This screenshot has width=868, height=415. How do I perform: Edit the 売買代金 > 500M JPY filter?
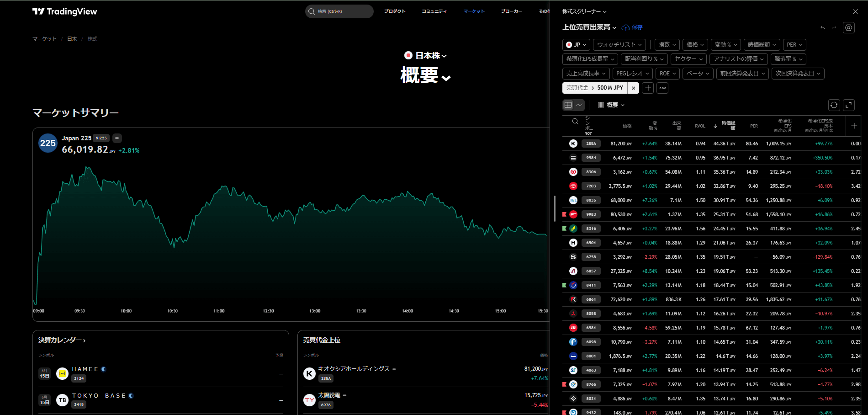pos(595,88)
